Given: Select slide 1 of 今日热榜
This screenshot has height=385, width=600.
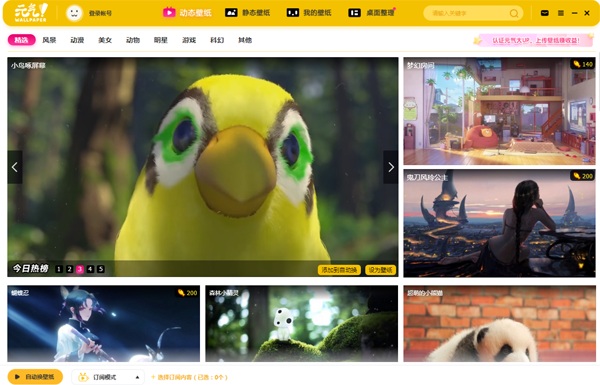Looking at the screenshot, I should (59, 269).
